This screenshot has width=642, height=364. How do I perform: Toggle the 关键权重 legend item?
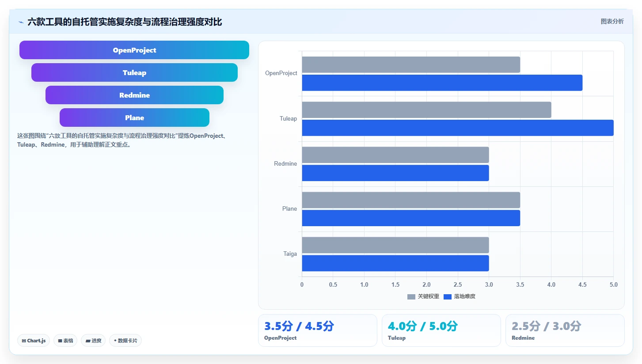[x=423, y=296]
